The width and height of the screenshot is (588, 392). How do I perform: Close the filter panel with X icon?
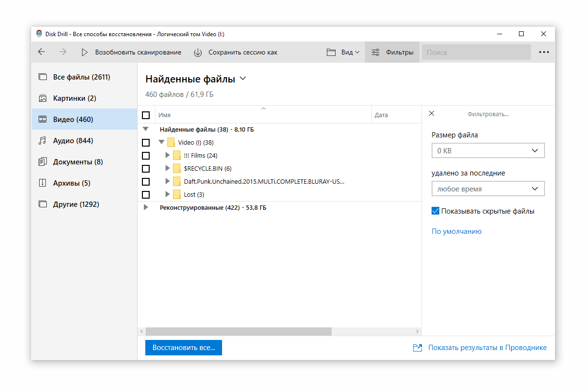[x=432, y=114]
